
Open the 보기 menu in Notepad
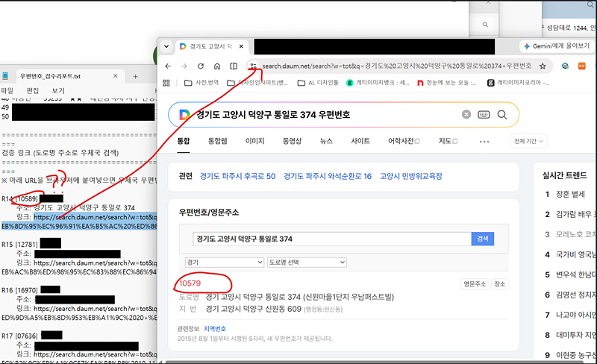[x=58, y=90]
